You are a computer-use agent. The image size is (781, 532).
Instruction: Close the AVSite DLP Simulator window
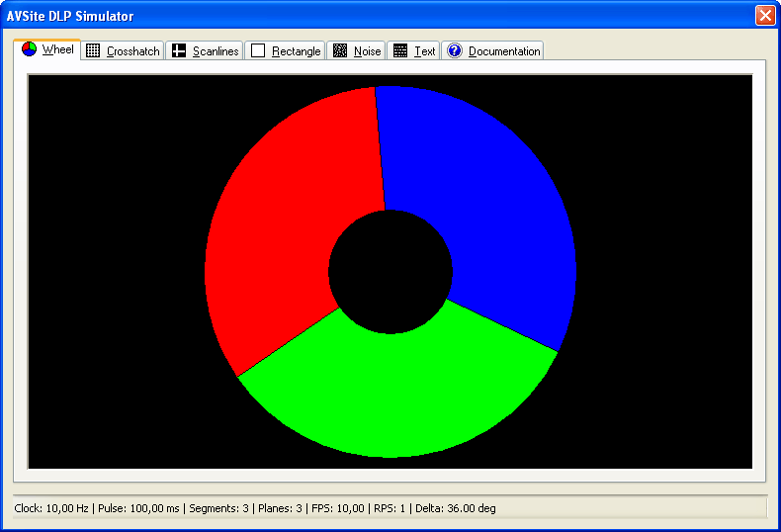[x=764, y=16]
